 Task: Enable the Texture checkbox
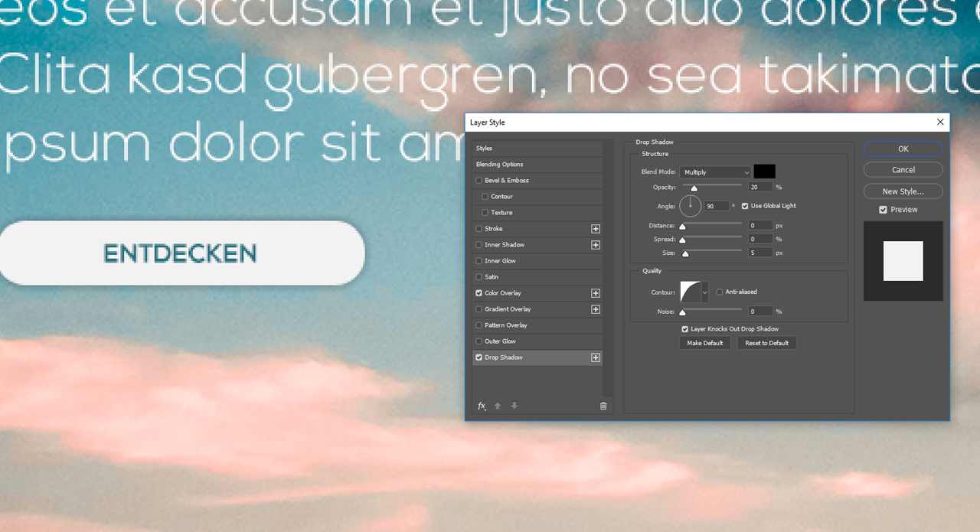(485, 213)
